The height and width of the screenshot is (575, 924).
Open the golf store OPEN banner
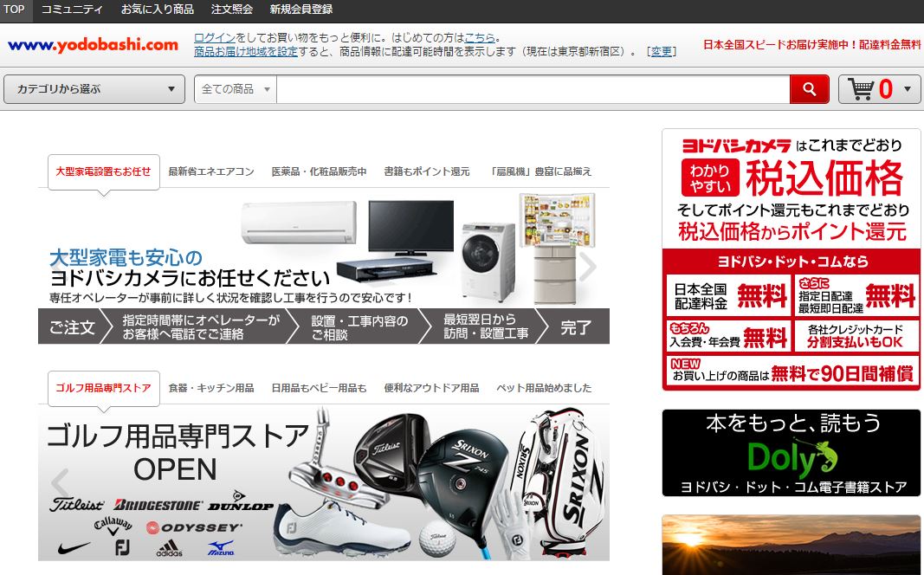coord(324,483)
